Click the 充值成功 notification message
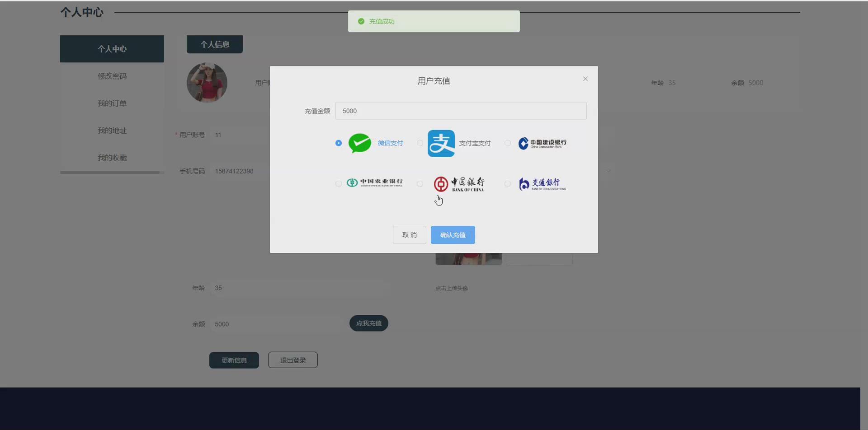The width and height of the screenshot is (868, 430). coord(434,21)
